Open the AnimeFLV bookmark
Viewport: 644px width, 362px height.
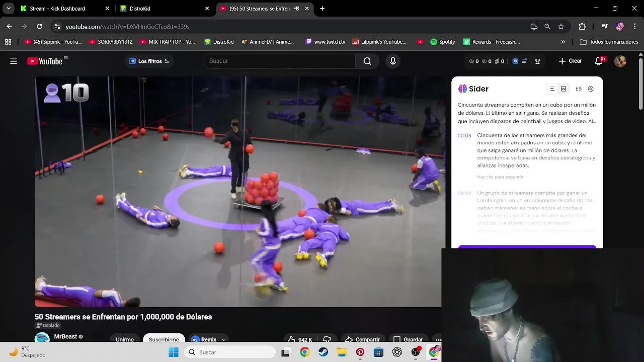click(x=267, y=42)
